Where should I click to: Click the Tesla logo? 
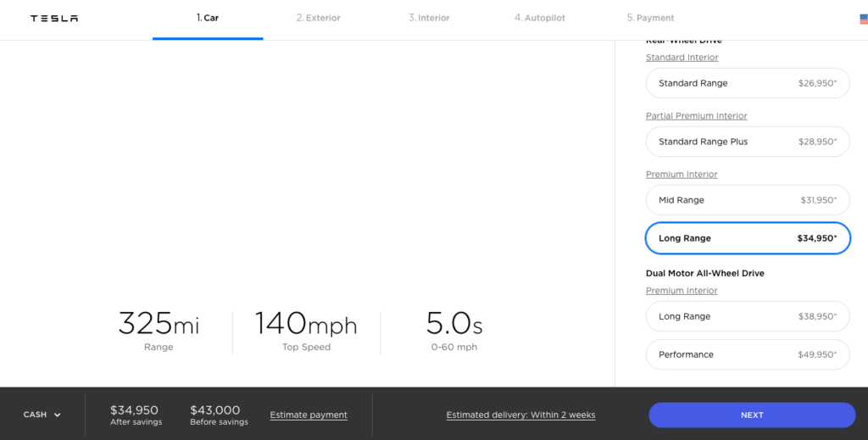53,19
